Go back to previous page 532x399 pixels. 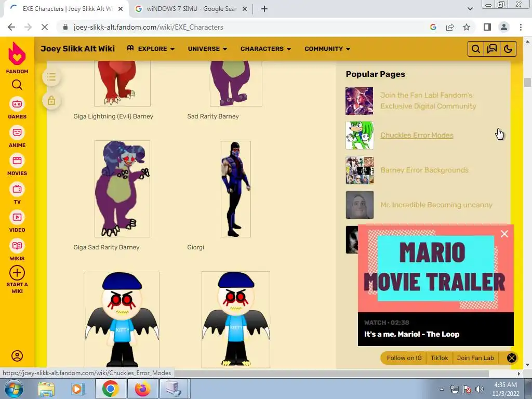11,27
